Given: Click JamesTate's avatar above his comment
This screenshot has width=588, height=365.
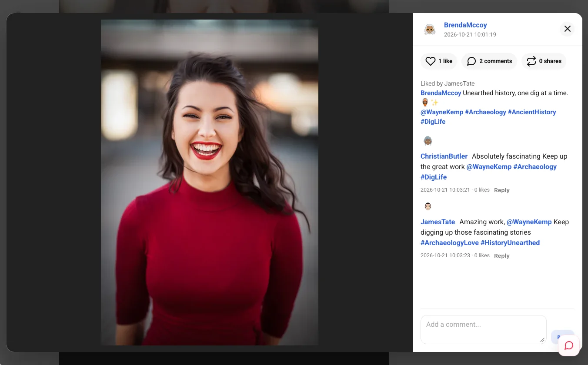Looking at the screenshot, I should tap(428, 206).
